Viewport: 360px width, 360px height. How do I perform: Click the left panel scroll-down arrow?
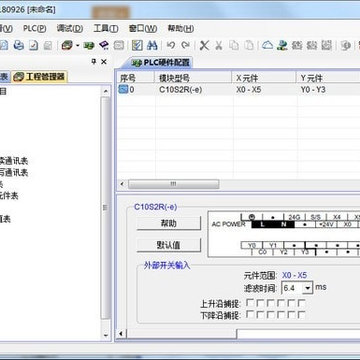coord(106,336)
